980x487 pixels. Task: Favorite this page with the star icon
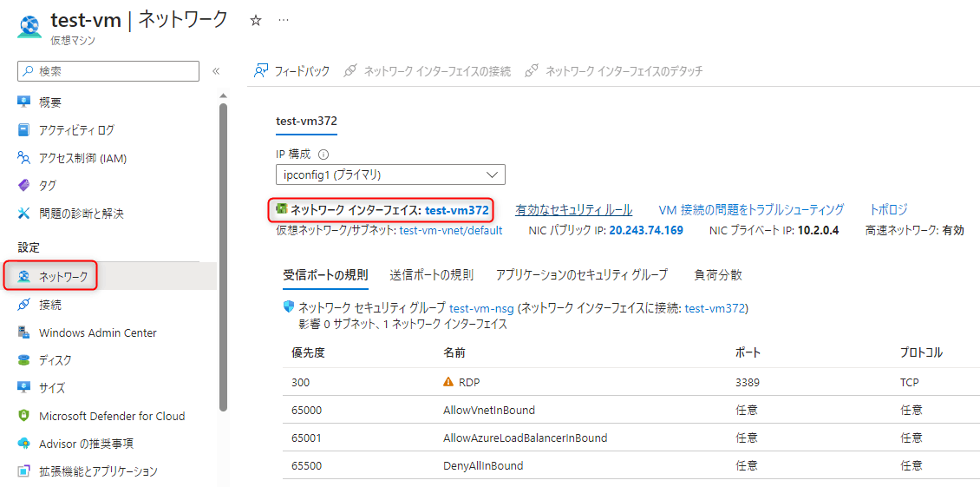(x=255, y=21)
